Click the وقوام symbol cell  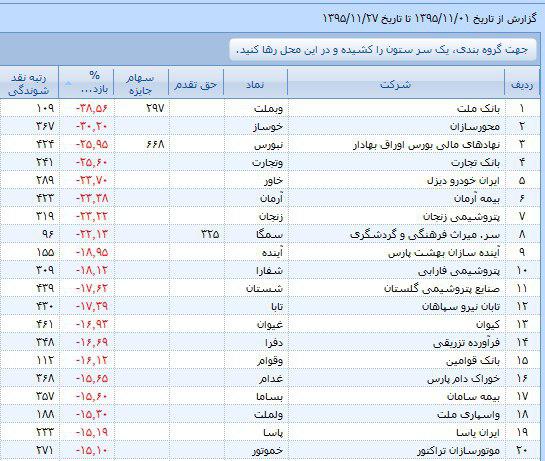257,361
